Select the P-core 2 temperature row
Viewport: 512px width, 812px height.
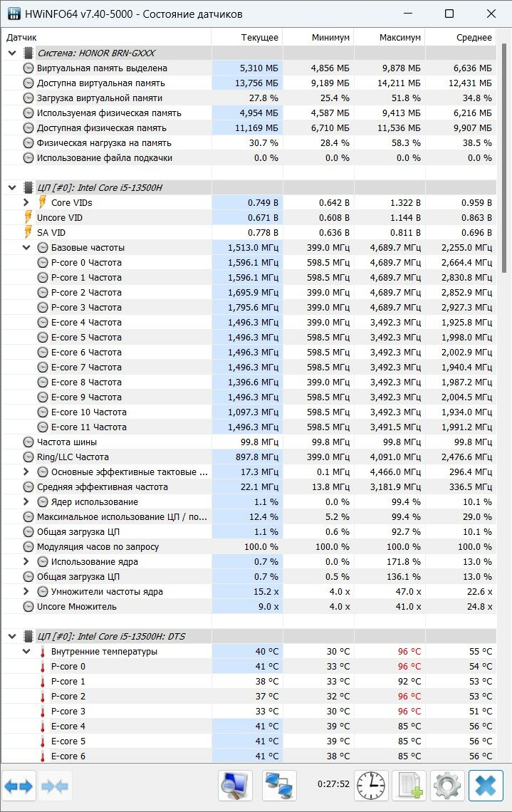[x=249, y=697]
